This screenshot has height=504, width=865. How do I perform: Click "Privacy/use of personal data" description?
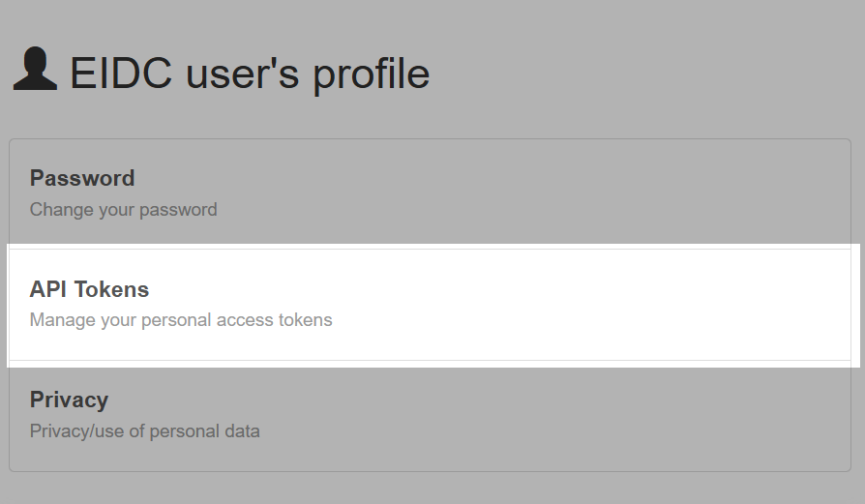(x=144, y=431)
